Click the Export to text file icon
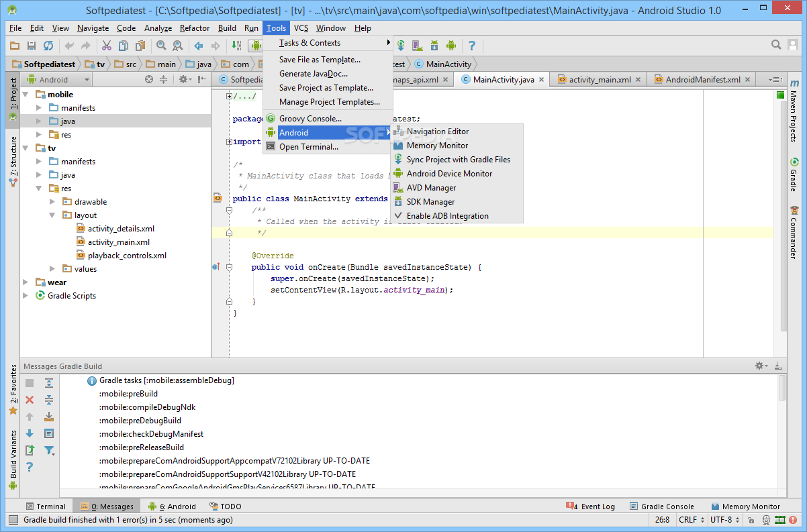The height and width of the screenshot is (532, 807). [30, 450]
